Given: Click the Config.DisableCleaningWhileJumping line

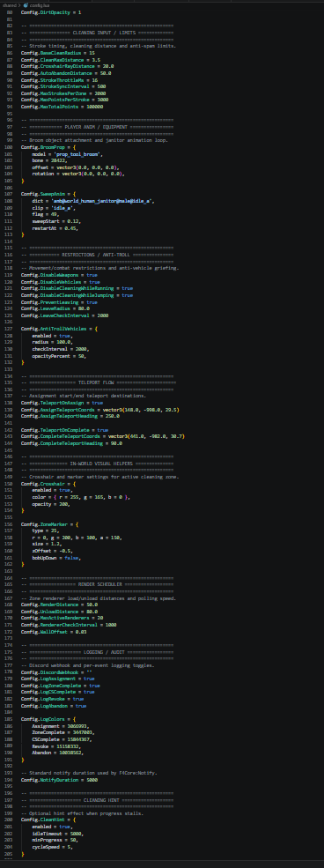Looking at the screenshot, I should (x=77, y=295).
